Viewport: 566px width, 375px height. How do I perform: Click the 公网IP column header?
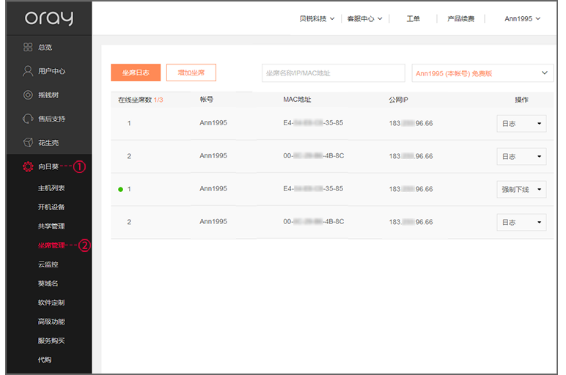click(x=399, y=100)
